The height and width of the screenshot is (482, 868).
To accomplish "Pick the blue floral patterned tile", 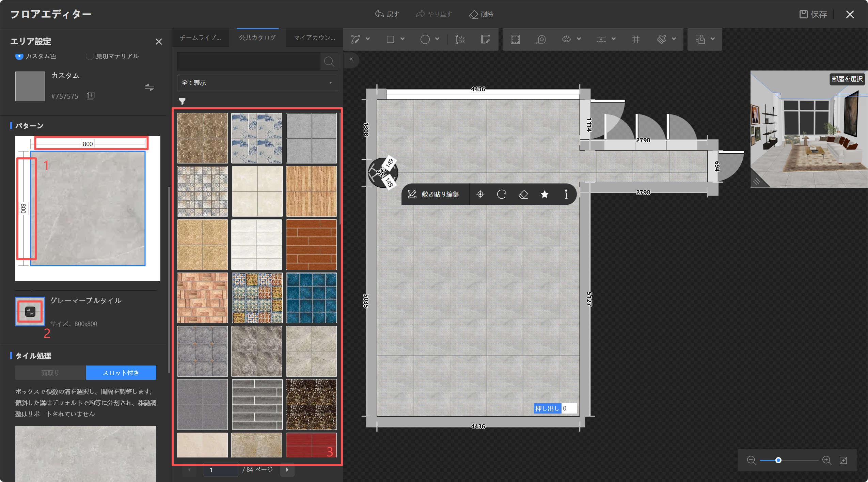I will point(257,138).
